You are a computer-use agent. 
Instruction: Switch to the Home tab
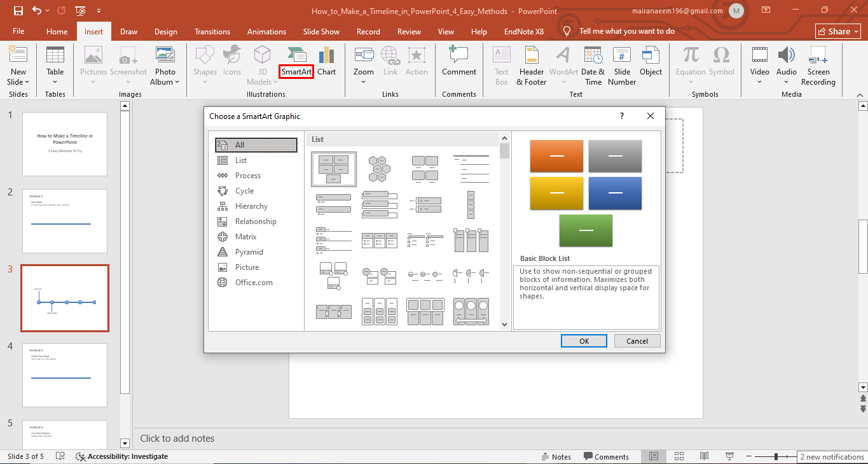click(x=57, y=31)
